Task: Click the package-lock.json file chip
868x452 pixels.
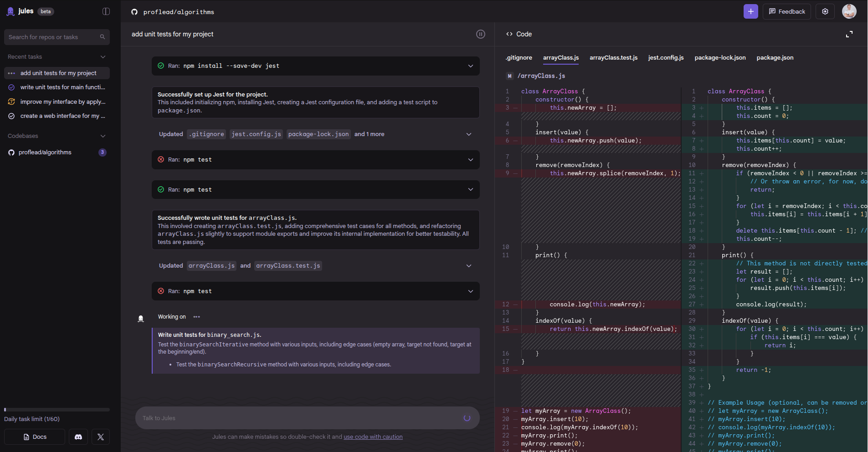Action: [318, 134]
